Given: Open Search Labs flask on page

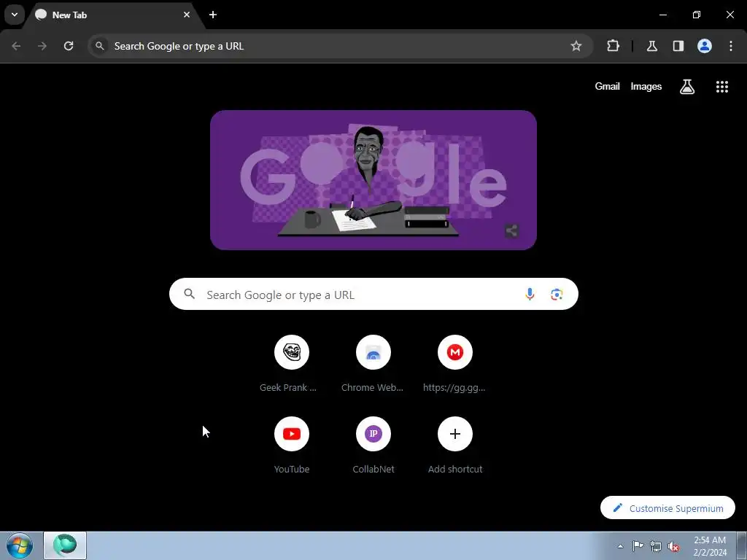Looking at the screenshot, I should pos(687,86).
